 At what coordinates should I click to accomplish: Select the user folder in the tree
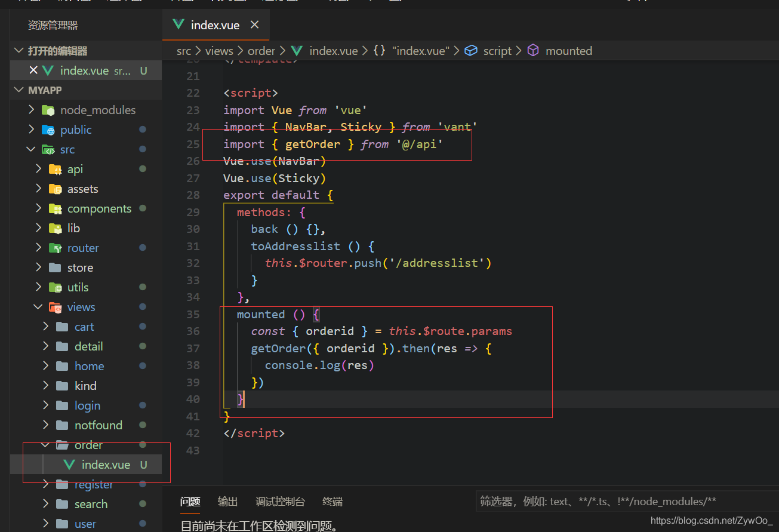(x=86, y=524)
